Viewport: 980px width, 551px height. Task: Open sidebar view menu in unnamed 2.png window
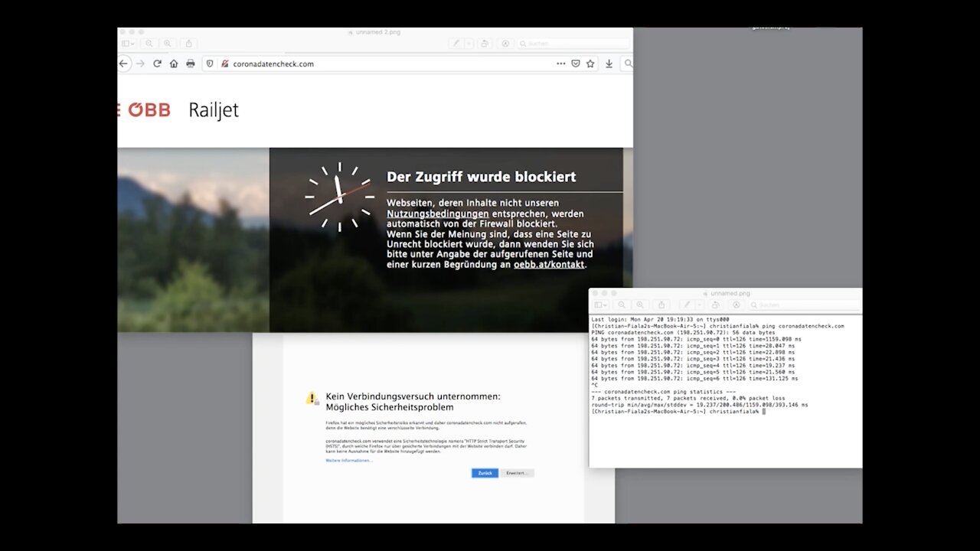[x=129, y=44]
